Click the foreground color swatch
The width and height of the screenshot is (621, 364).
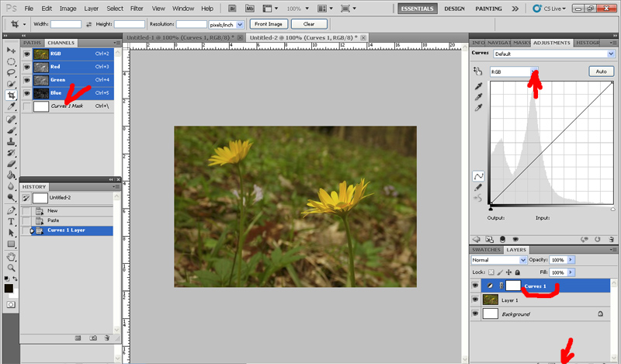pos(9,288)
